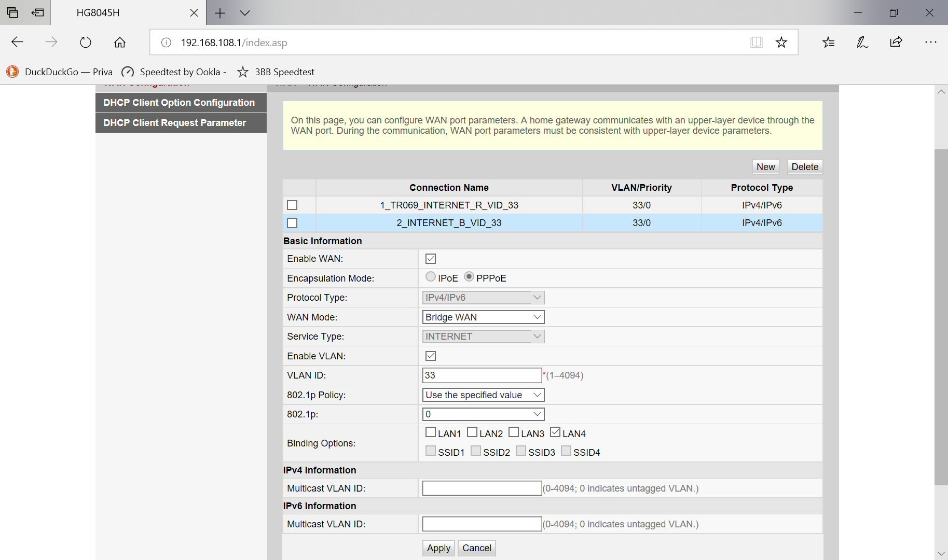Viewport: 948px width, 560px height.
Task: Open the site information icon in address bar
Action: 166,43
